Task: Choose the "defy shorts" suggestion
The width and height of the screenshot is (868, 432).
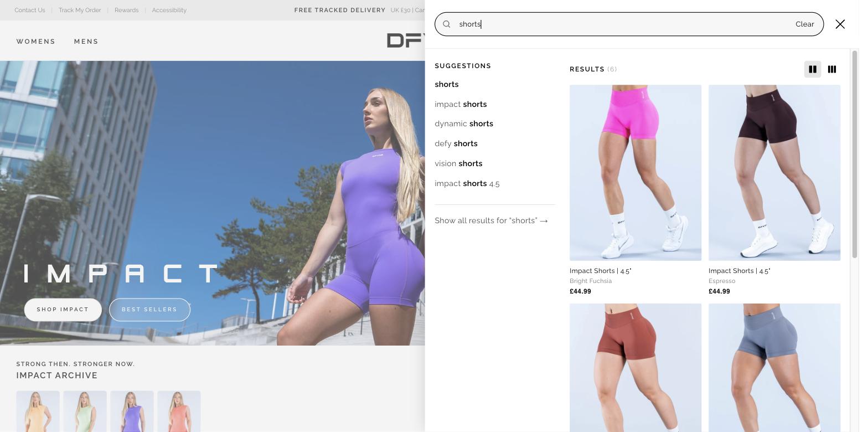Action: (456, 143)
